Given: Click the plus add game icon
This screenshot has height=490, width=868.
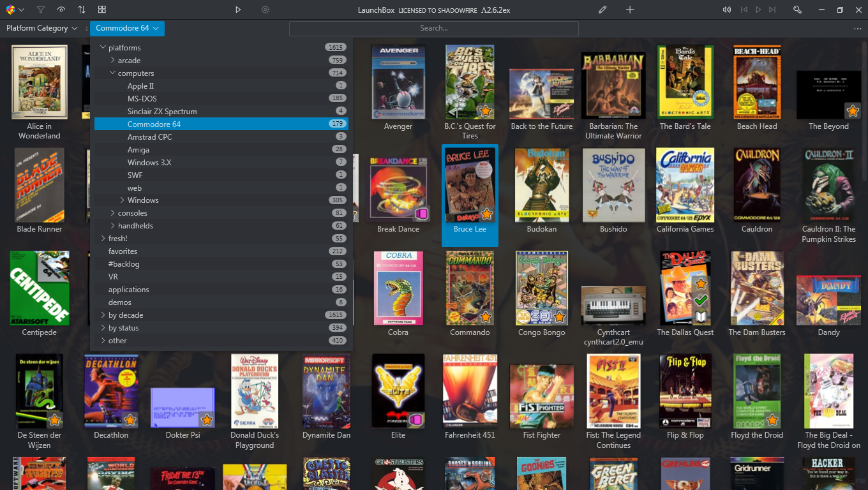Looking at the screenshot, I should pyautogui.click(x=630, y=10).
